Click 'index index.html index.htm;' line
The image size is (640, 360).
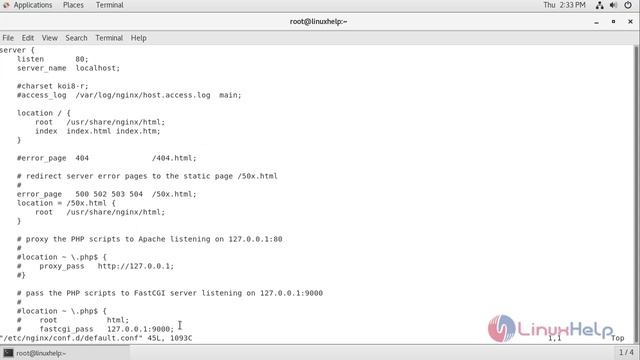point(98,131)
